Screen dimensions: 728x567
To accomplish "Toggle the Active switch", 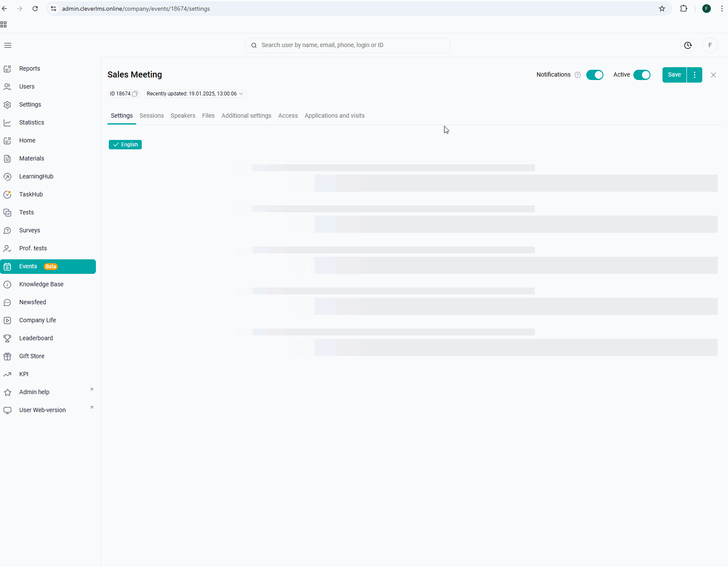I will point(642,75).
